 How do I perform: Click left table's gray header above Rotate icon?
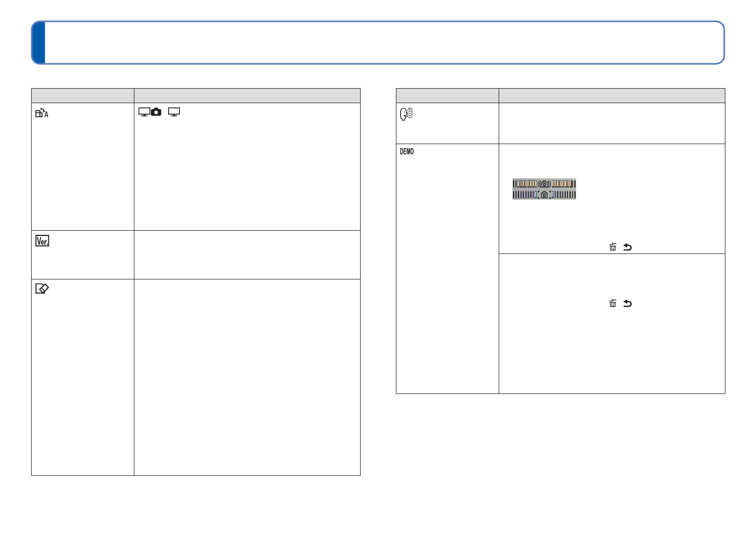[x=83, y=95]
